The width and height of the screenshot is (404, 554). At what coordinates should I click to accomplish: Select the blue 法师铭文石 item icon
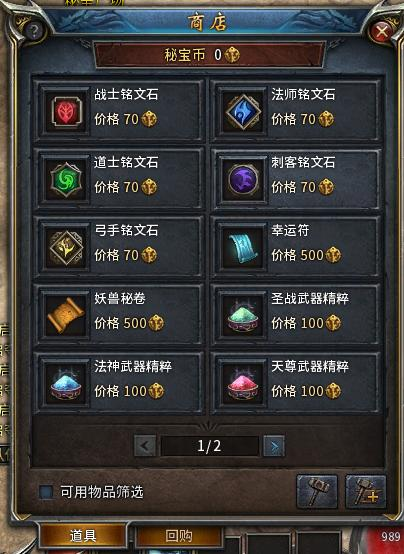point(243,112)
